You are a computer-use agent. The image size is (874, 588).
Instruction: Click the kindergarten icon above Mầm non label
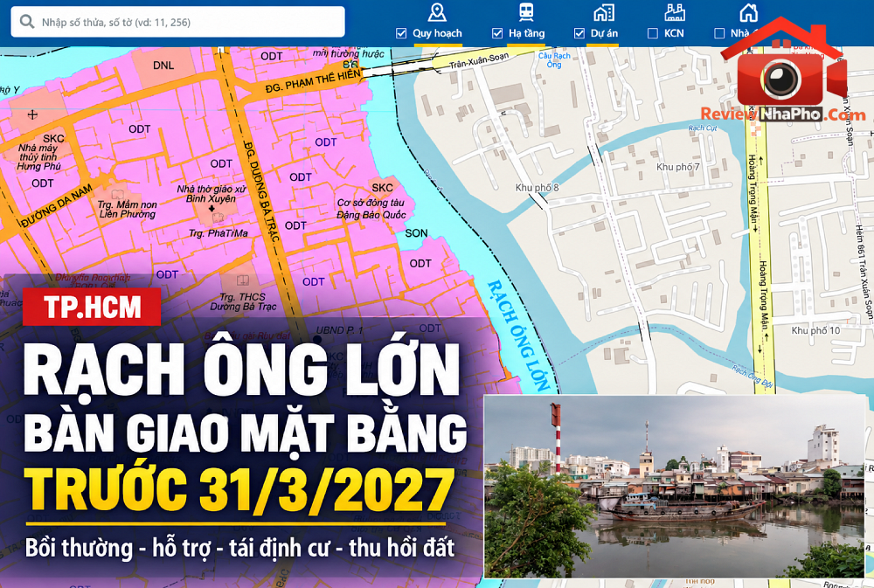(x=116, y=194)
